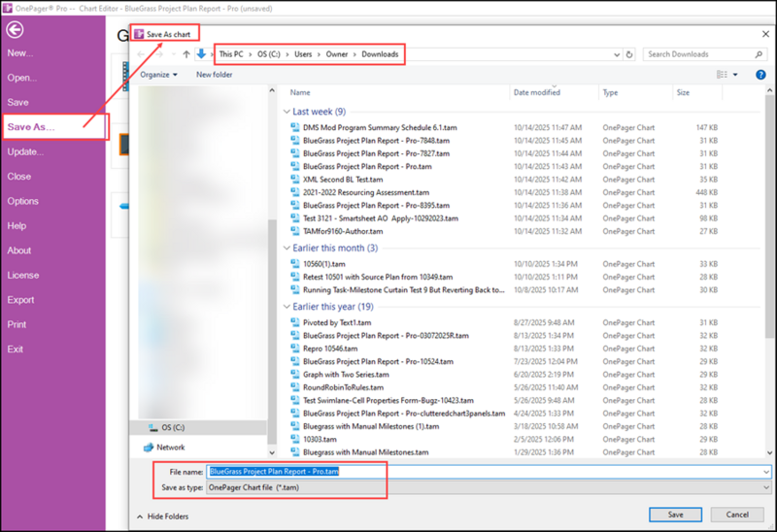The width and height of the screenshot is (777, 532).
Task: Open the About entry
Action: tap(18, 250)
